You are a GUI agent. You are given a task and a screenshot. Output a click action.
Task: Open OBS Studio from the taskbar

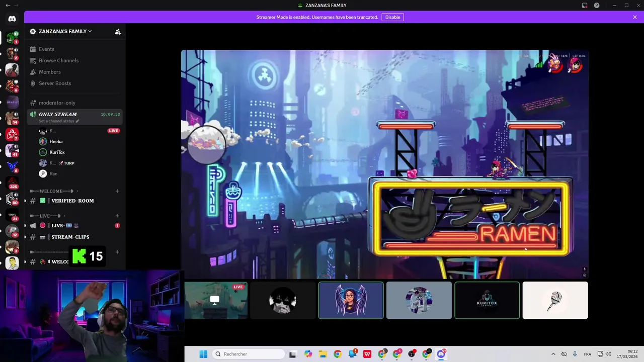(x=412, y=354)
